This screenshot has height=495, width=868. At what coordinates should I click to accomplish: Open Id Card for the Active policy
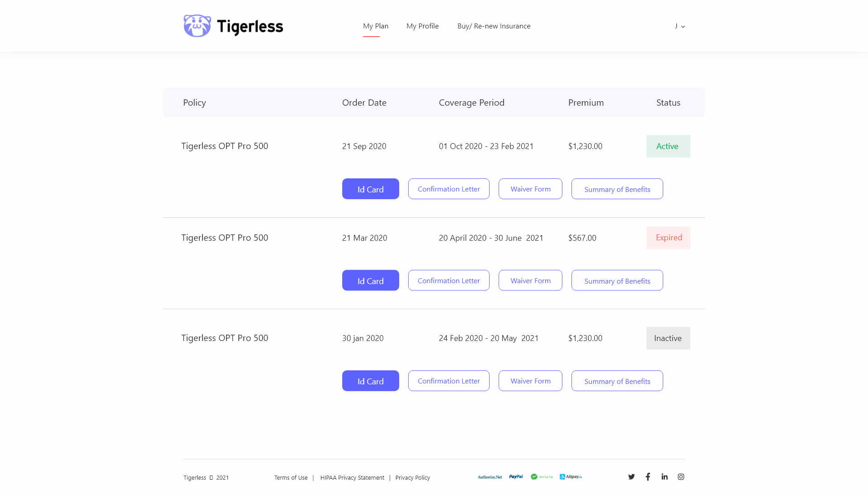(370, 189)
